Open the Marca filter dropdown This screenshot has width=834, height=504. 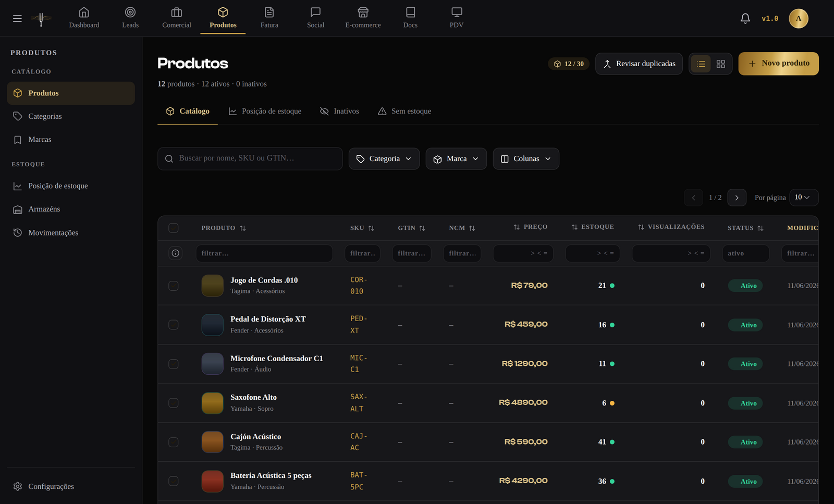[x=456, y=159]
